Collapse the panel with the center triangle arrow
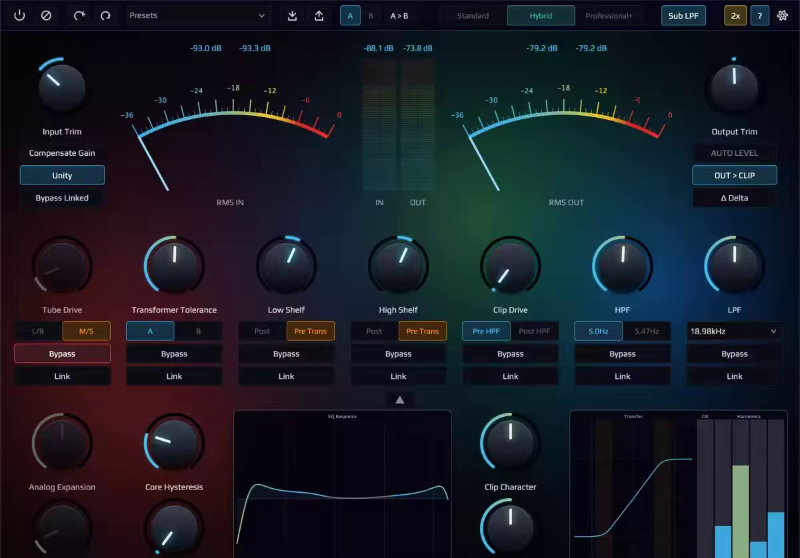Image resolution: width=800 pixels, height=558 pixels. (x=399, y=399)
